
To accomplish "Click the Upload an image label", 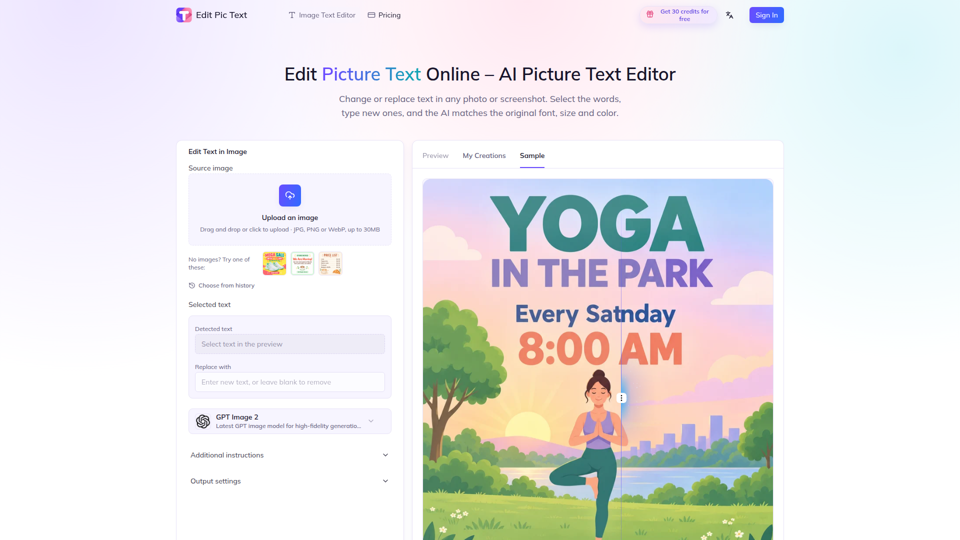I will [x=290, y=217].
